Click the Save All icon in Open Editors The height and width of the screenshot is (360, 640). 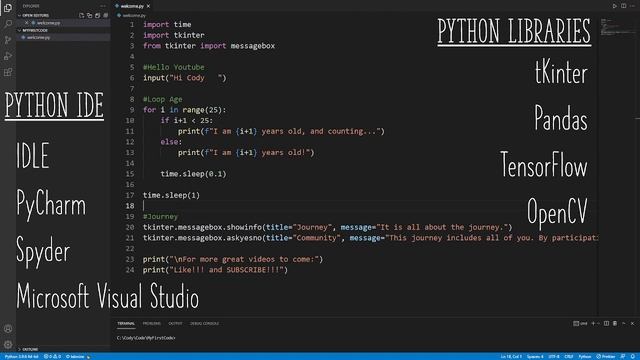[x=98, y=16]
